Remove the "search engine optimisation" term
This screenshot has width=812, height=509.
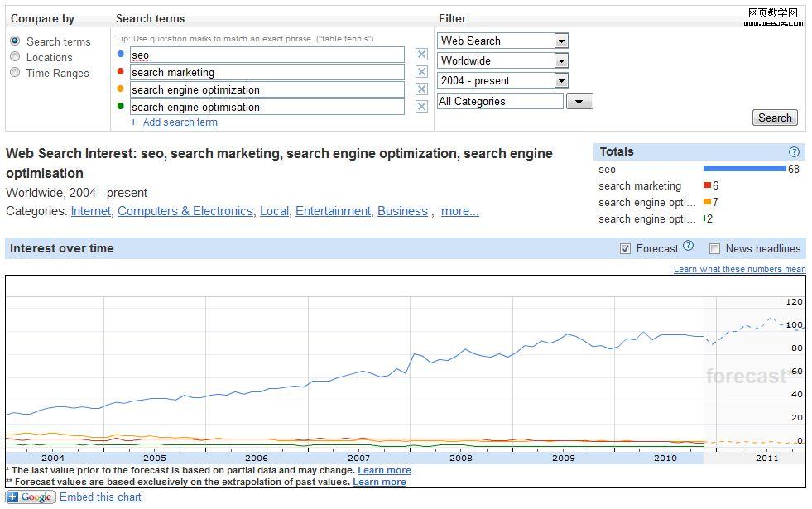tap(421, 107)
